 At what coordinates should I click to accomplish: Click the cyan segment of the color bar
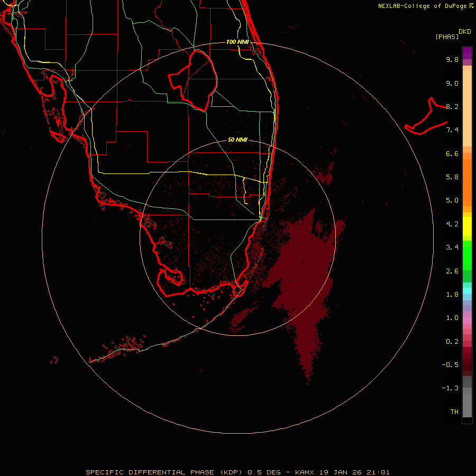[467, 291]
